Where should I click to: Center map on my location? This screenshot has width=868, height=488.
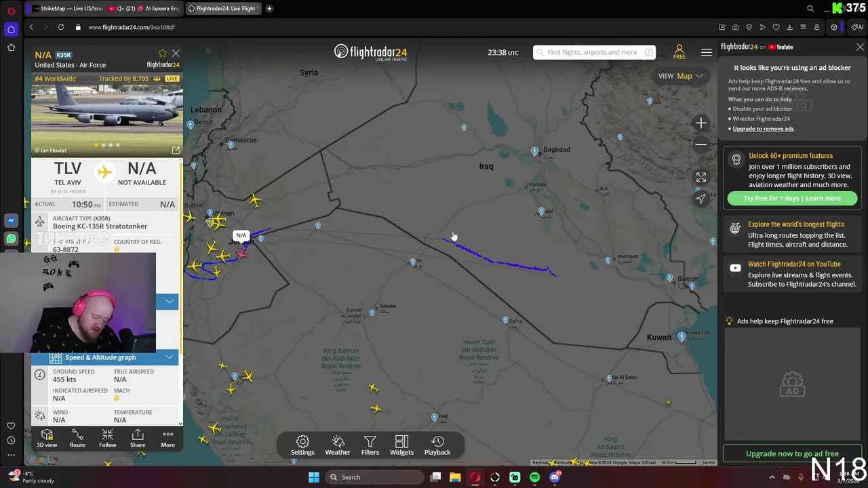pyautogui.click(x=701, y=198)
